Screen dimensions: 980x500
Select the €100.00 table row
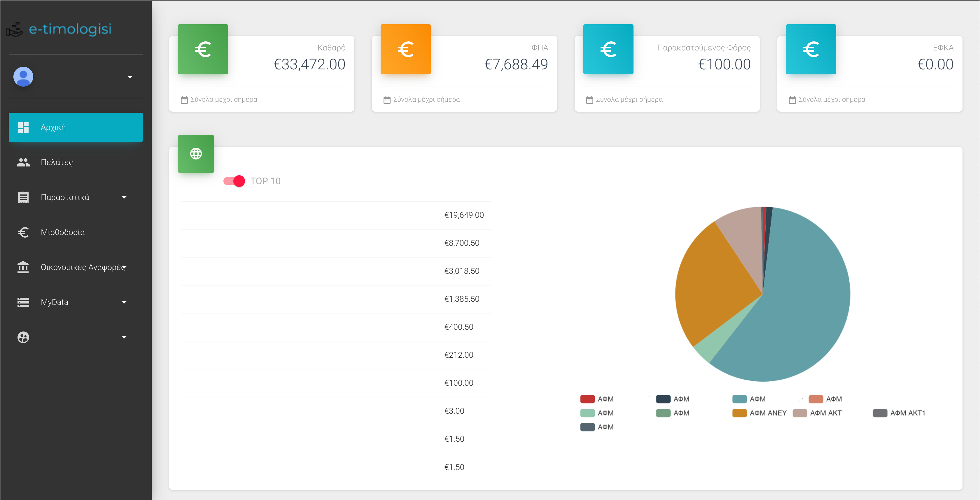[336, 383]
